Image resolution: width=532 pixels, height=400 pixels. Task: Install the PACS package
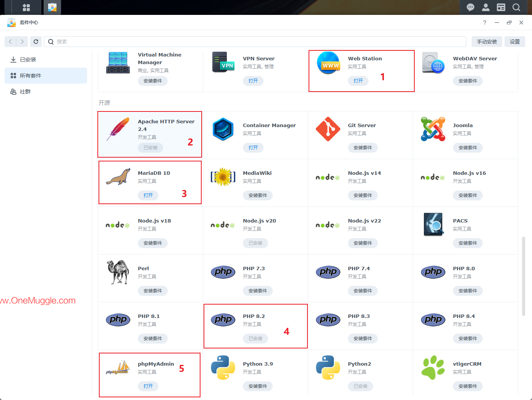point(468,243)
